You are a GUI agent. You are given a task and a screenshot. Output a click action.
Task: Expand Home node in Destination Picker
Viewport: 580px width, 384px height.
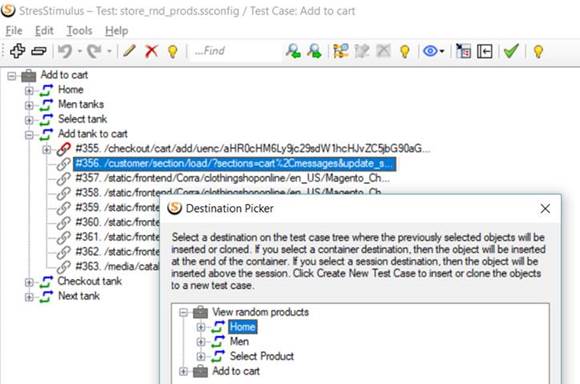click(x=201, y=327)
